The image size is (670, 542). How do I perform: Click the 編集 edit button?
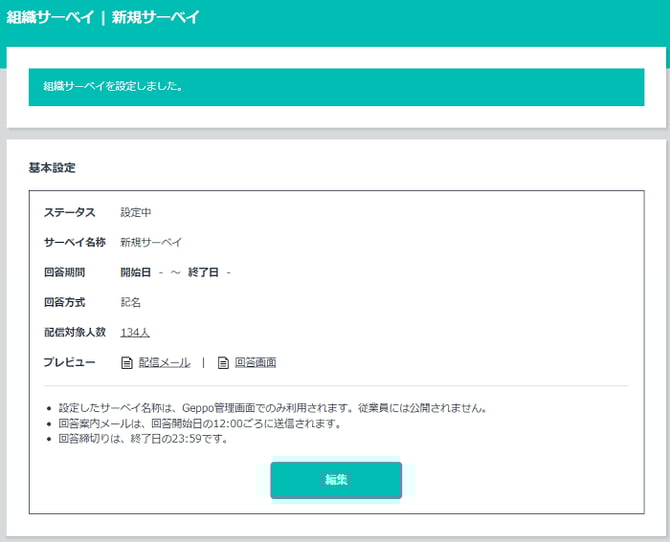pos(336,480)
